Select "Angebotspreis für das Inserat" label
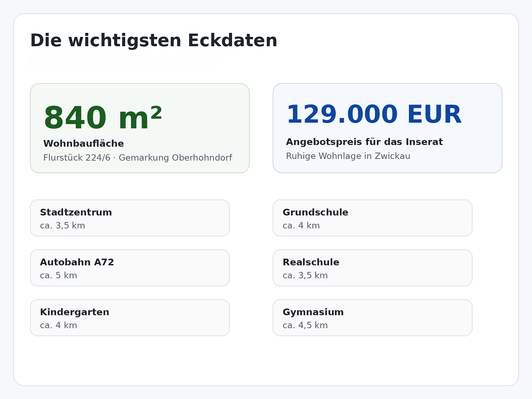Image resolution: width=532 pixels, height=399 pixels. coord(364,142)
